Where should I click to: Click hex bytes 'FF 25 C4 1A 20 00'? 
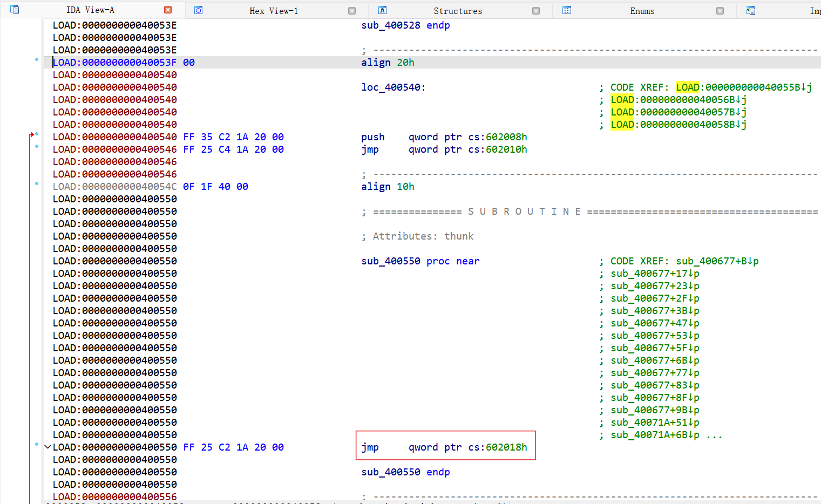click(x=233, y=149)
